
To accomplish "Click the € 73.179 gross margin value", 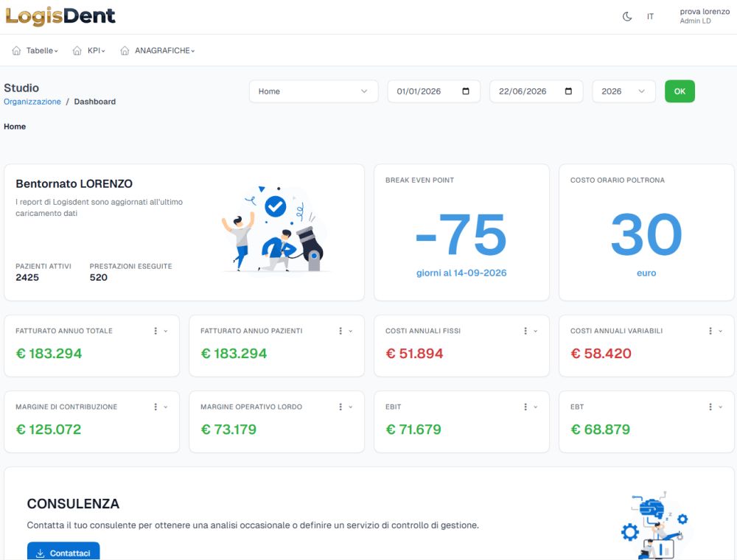I will [x=228, y=430].
